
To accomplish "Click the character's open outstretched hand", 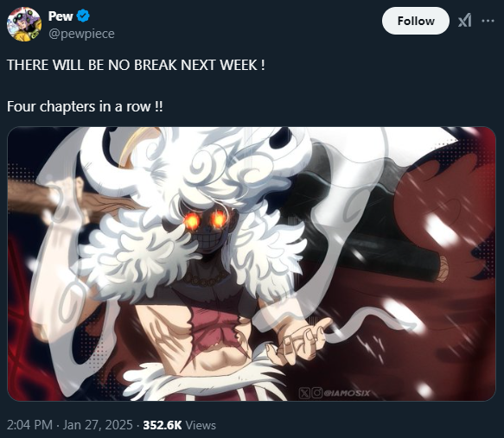I will coord(297,341).
